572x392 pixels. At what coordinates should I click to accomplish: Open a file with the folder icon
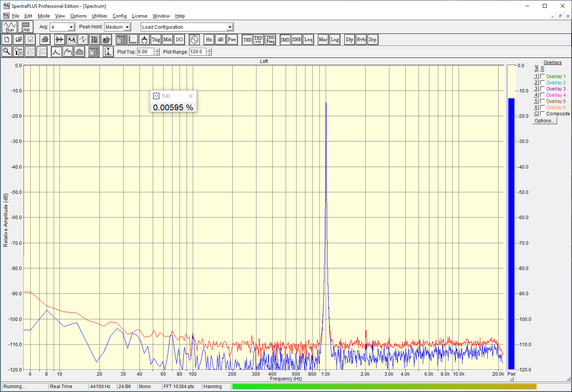click(19, 40)
